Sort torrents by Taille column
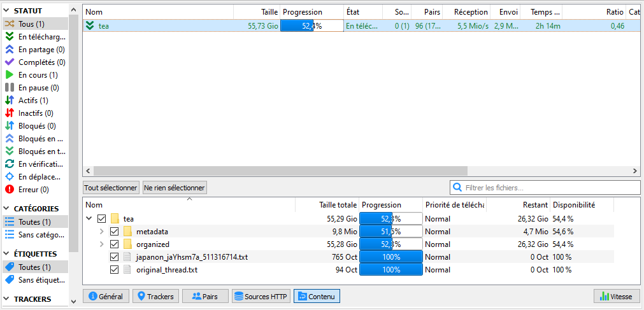 [257, 12]
